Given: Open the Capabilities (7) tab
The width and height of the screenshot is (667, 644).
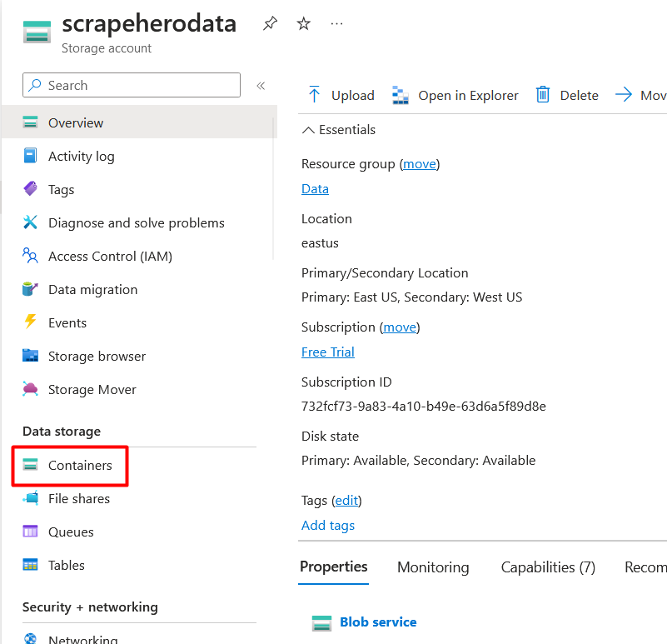Looking at the screenshot, I should point(548,567).
